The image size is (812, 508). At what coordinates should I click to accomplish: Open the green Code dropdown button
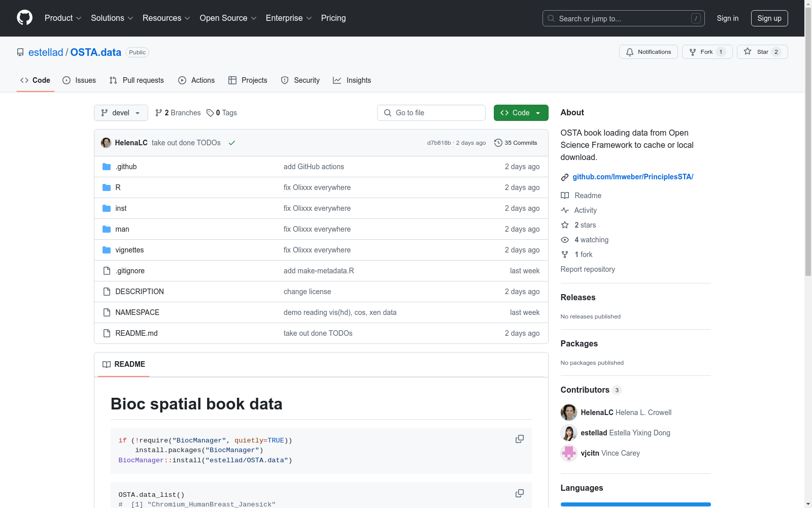click(x=521, y=113)
